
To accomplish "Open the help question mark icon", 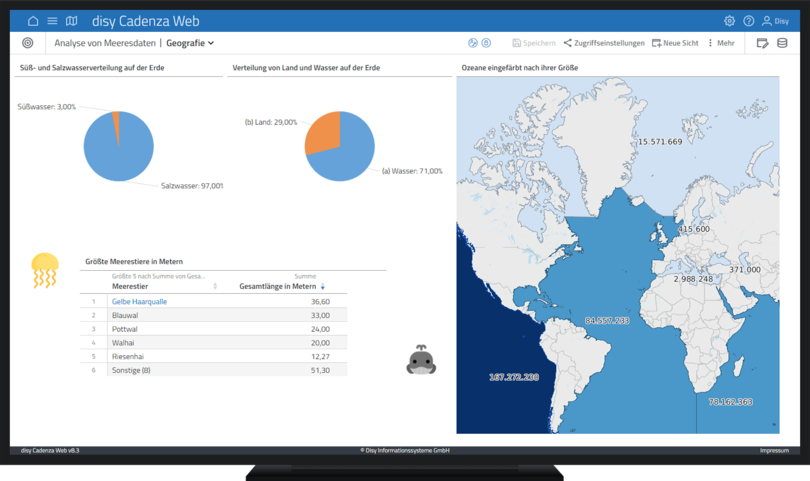I will coord(748,21).
